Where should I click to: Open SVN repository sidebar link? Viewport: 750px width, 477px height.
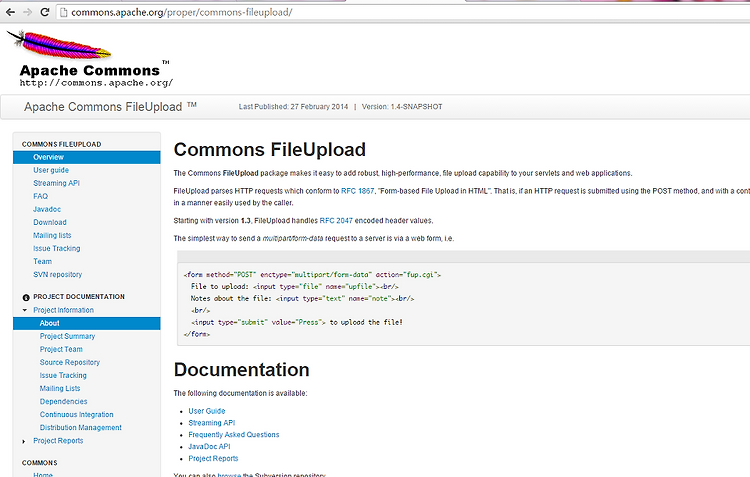(57, 275)
